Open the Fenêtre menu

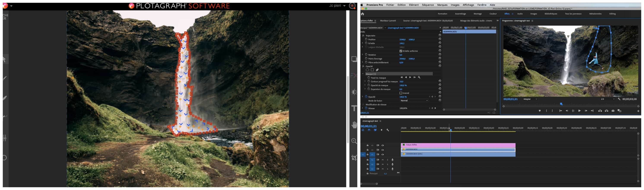tap(482, 5)
